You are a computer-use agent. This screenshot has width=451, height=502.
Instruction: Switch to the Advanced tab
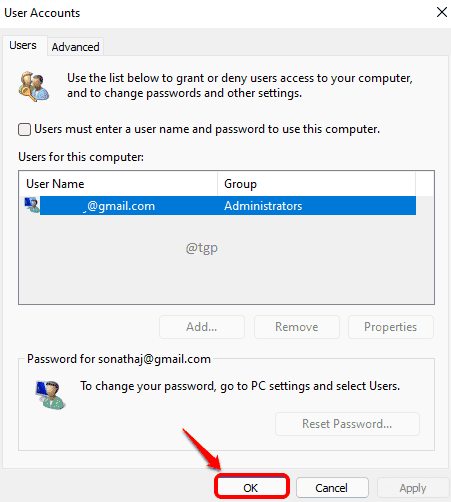[x=75, y=47]
